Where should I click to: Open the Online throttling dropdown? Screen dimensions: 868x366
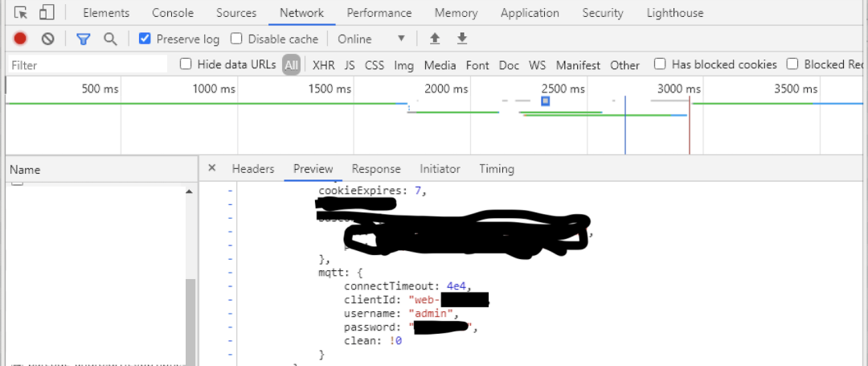pyautogui.click(x=371, y=39)
